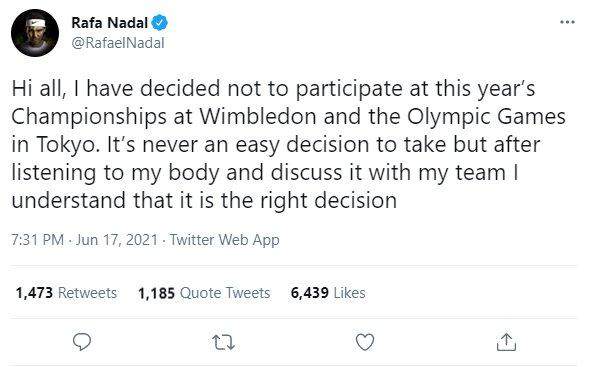
Task: View the 1,185 Quote Tweets
Action: (x=204, y=293)
